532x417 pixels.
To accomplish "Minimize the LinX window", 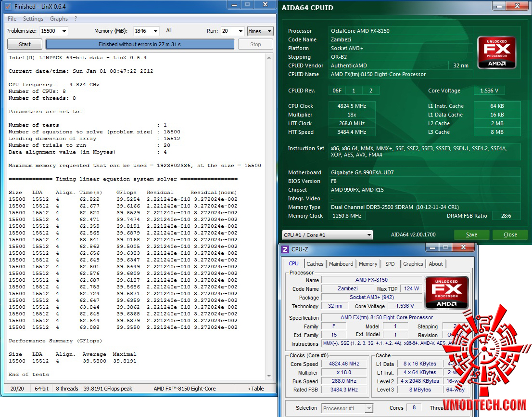I will point(234,5).
